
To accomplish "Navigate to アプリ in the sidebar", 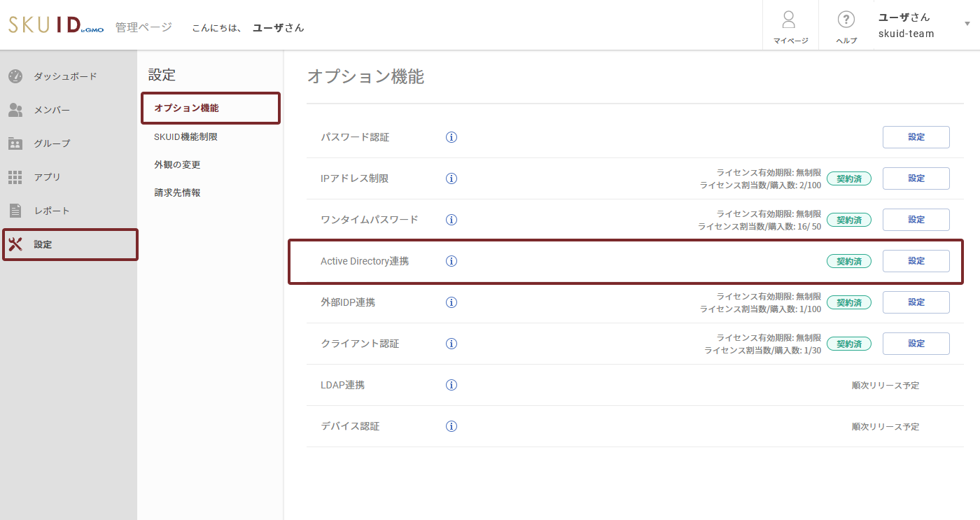I will (47, 177).
